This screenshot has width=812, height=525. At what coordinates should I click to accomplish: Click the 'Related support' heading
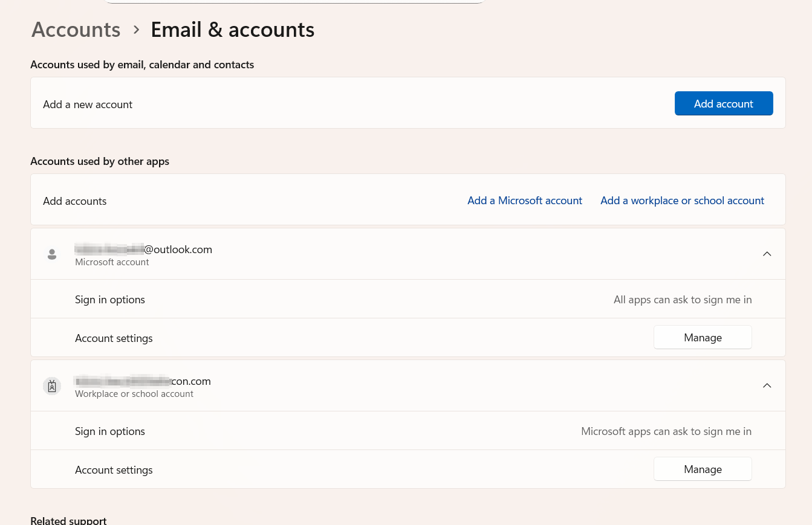tap(68, 520)
